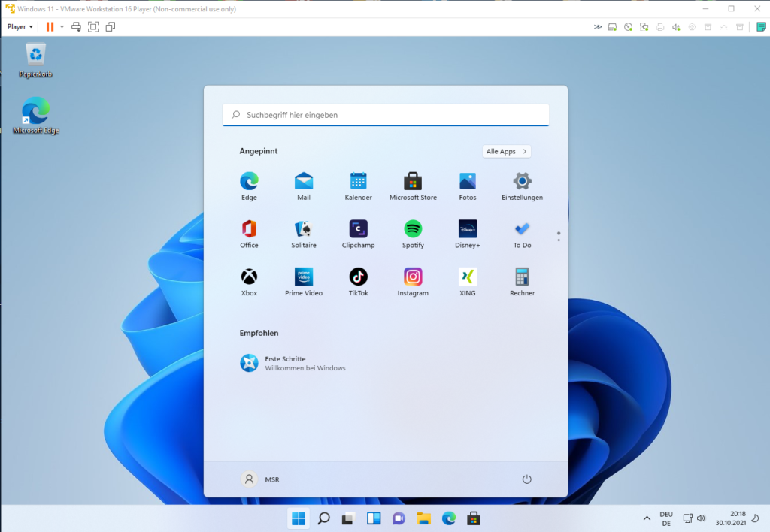The width and height of the screenshot is (770, 532).
Task: Open Solitaire from pinned apps
Action: point(304,229)
